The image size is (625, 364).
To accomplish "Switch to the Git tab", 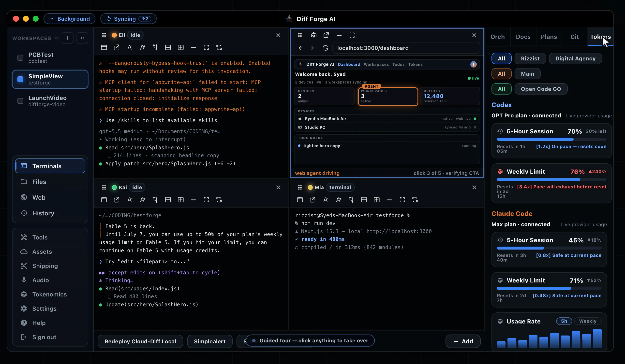I will 574,37.
